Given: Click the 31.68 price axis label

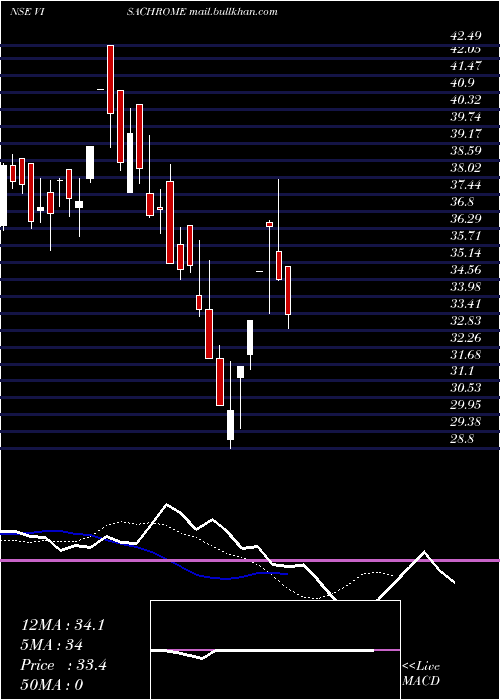Looking at the screenshot, I should 466,354.
